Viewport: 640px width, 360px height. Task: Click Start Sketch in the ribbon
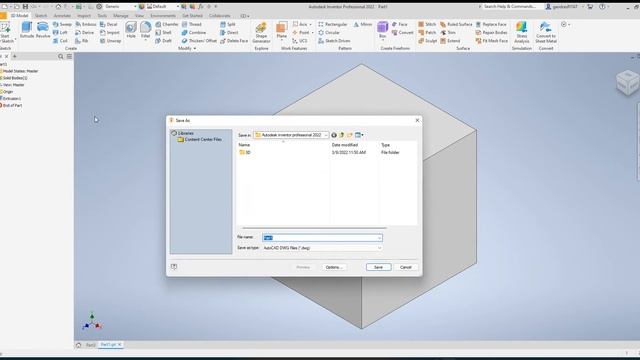[6, 33]
